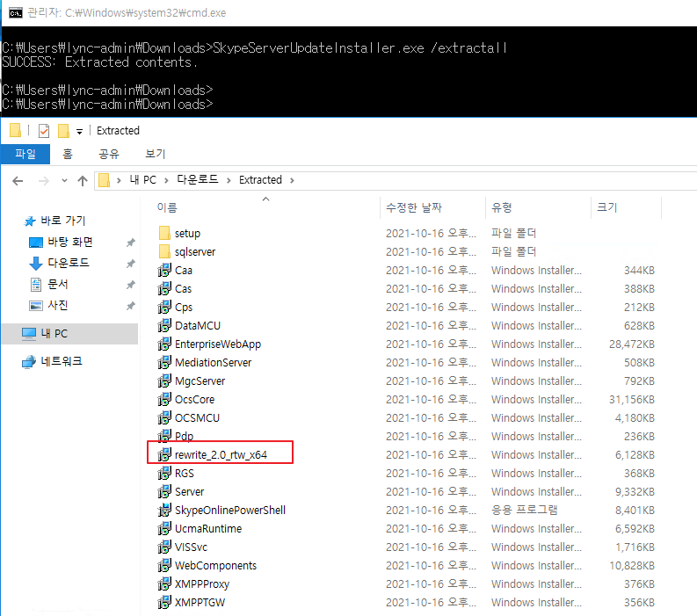
Task: Click the latest command prompt line in cmd
Action: tap(107, 104)
